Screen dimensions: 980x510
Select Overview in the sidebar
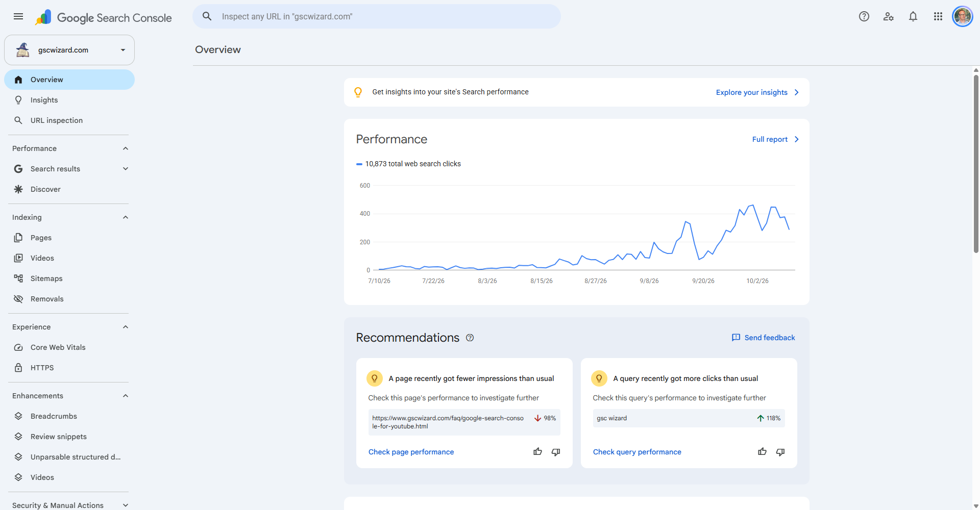69,80
